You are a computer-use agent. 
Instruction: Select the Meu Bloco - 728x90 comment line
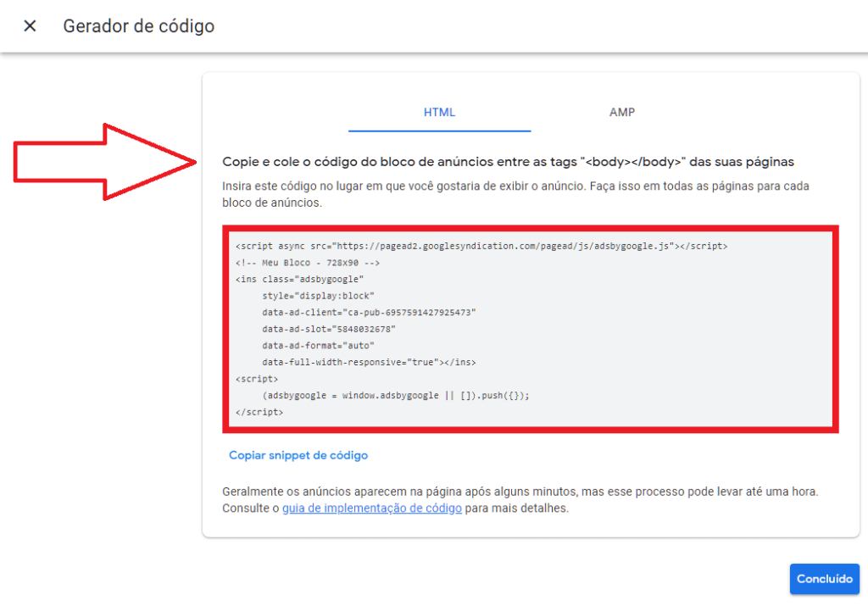tap(308, 263)
